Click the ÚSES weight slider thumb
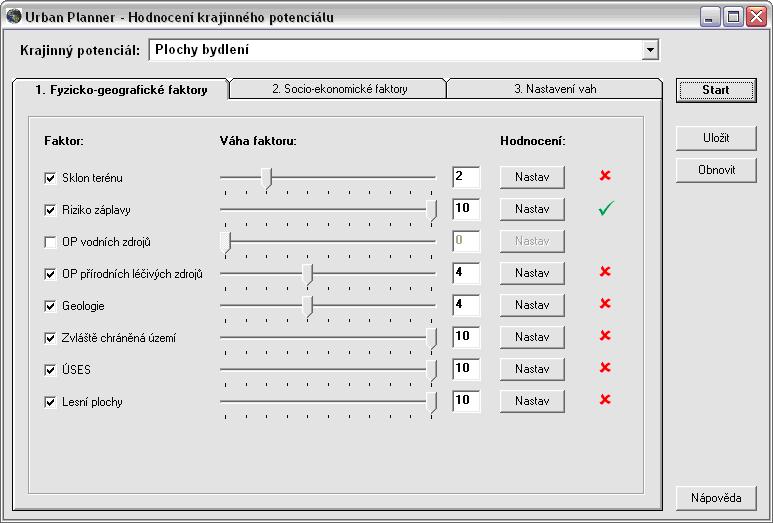 click(431, 371)
